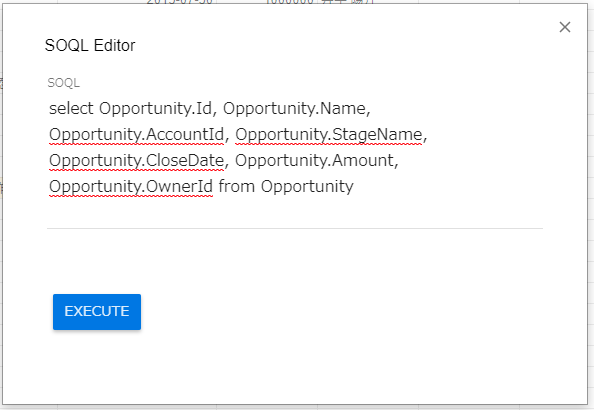This screenshot has width=594, height=410.
Task: Click empty space below query text
Action: coord(295,212)
